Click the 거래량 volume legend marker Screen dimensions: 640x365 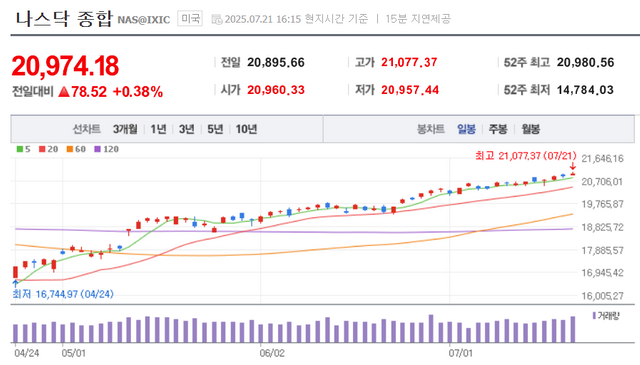(594, 316)
